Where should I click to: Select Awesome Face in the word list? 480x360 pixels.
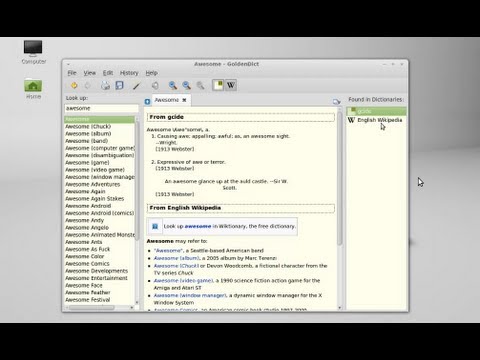point(99,285)
